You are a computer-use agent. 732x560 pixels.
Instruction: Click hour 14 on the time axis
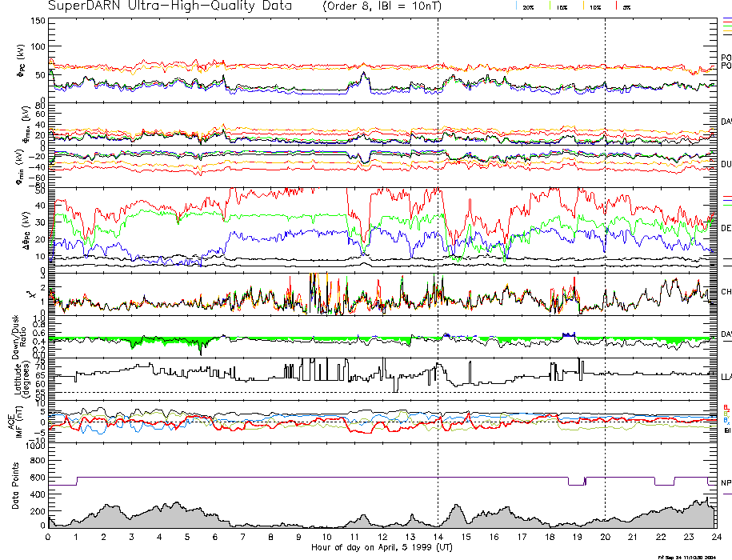[x=438, y=538]
